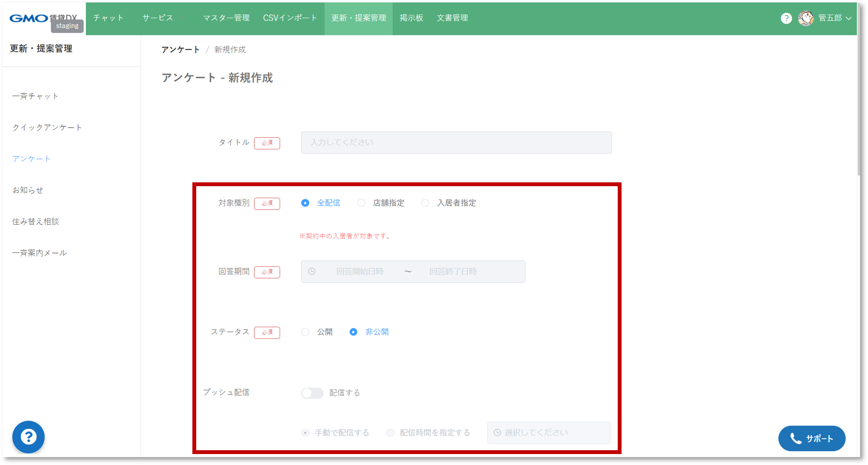Open マスター管理 tab in top navigation
This screenshot has width=868, height=465.
click(226, 18)
